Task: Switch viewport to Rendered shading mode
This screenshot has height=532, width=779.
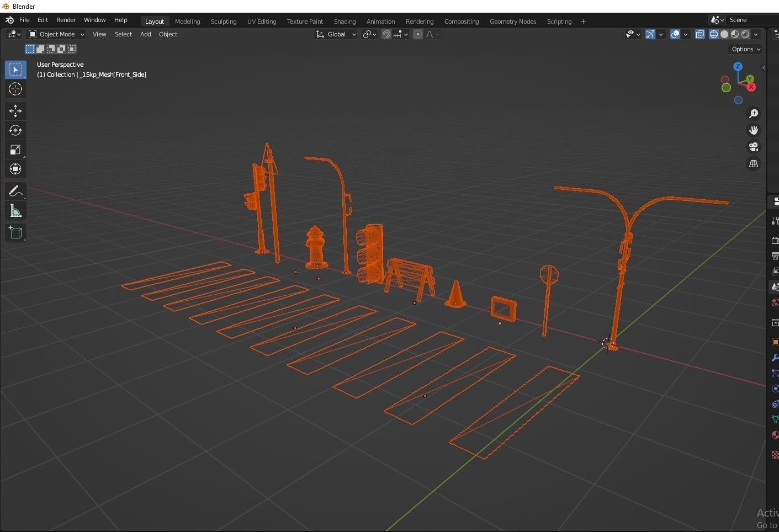Action: point(745,34)
